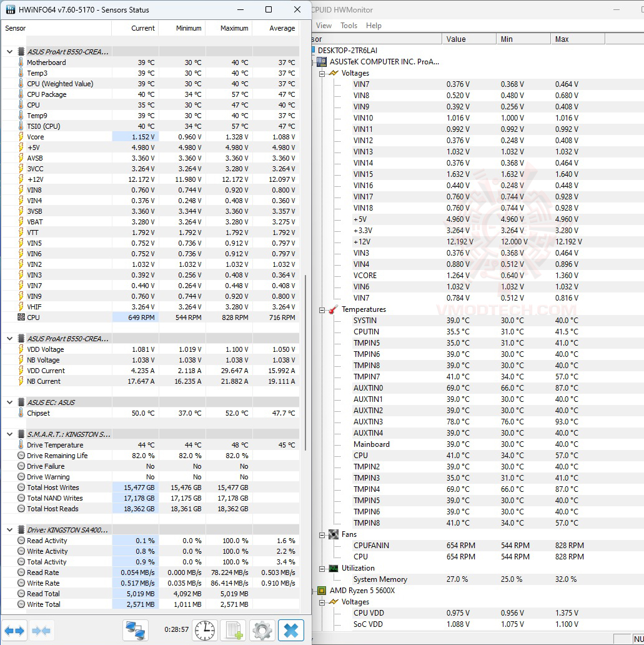Image resolution: width=644 pixels, height=645 pixels.
Task: Collapse HWMonitor Utilization tree node
Action: tap(322, 569)
